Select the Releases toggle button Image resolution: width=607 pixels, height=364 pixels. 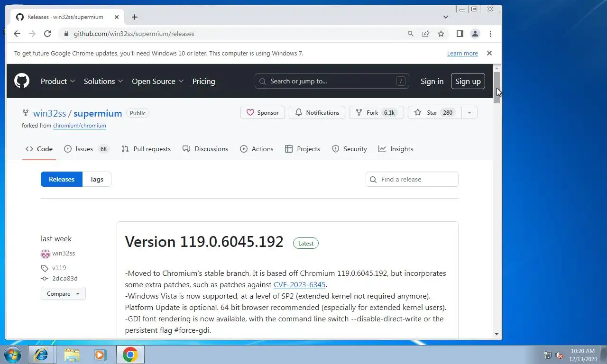(x=62, y=179)
